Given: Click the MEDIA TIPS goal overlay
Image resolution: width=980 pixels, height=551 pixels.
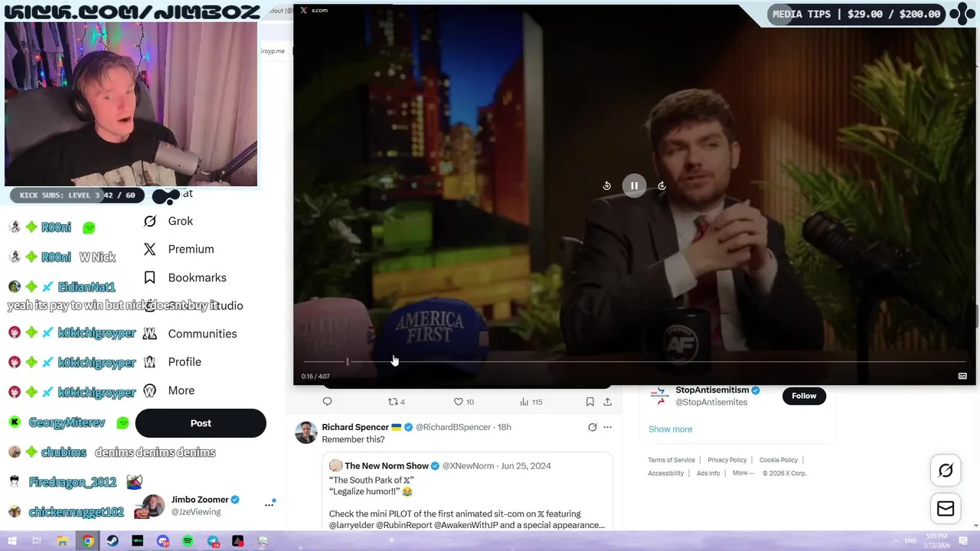Looking at the screenshot, I should [857, 14].
